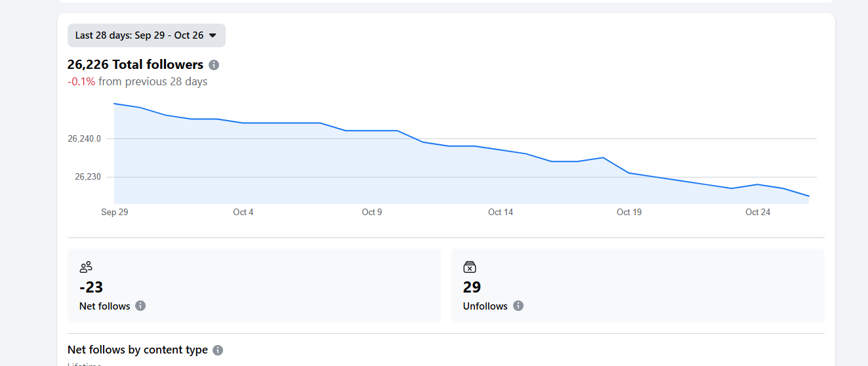Click the Oct 14 axis label

tap(501, 212)
